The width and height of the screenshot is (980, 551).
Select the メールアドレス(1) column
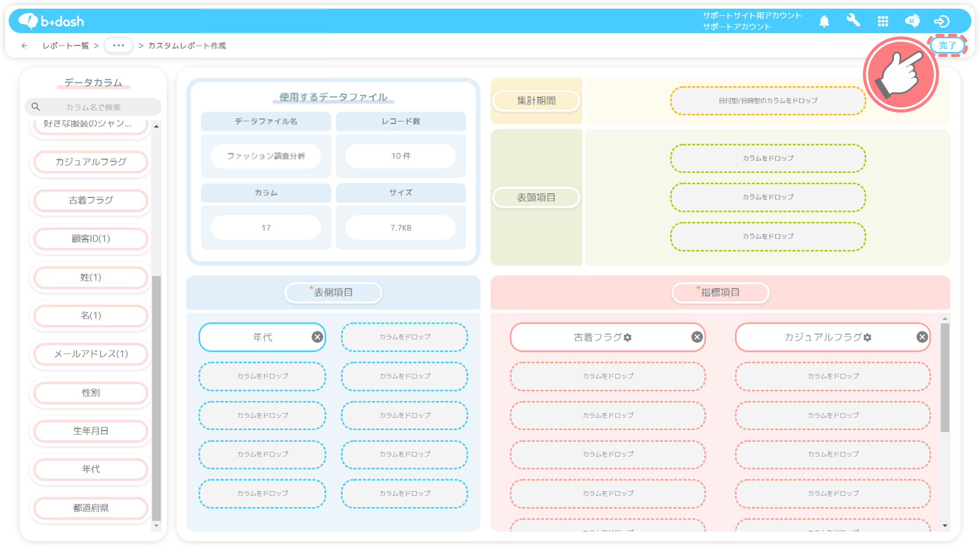(91, 354)
